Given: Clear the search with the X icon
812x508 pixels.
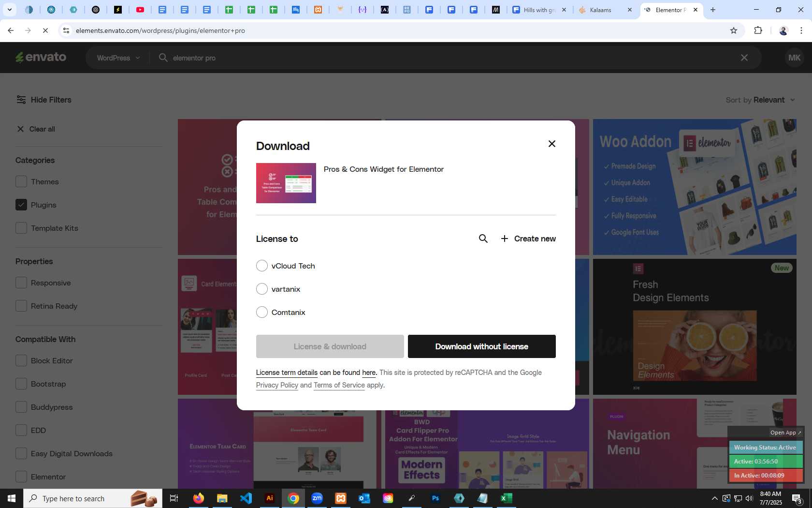Looking at the screenshot, I should pyautogui.click(x=744, y=58).
